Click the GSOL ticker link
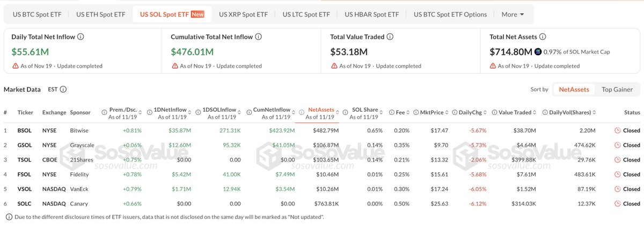Viewport: 644px width, 226px height. pyautogui.click(x=24, y=145)
